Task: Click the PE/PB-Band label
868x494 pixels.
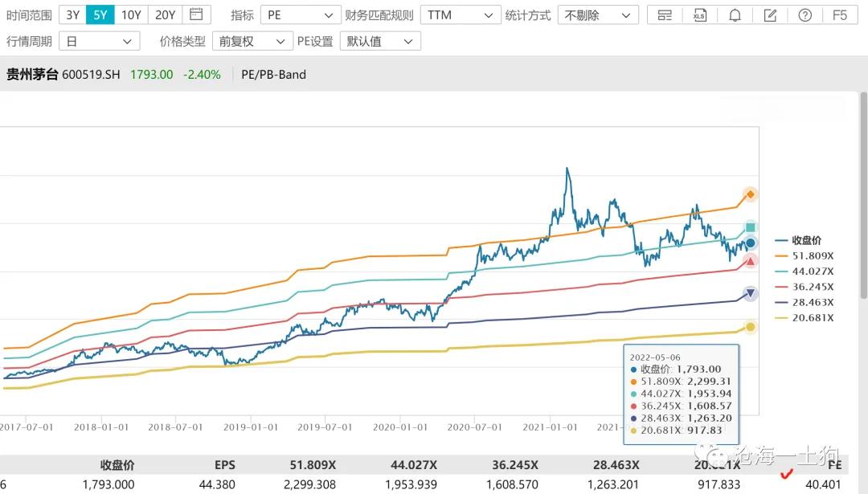Action: (273, 75)
